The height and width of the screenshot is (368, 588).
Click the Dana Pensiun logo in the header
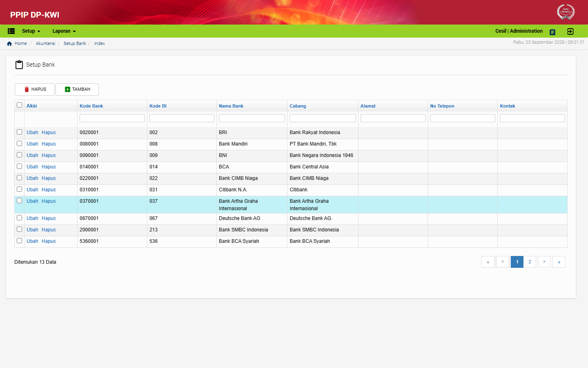coord(566,11)
